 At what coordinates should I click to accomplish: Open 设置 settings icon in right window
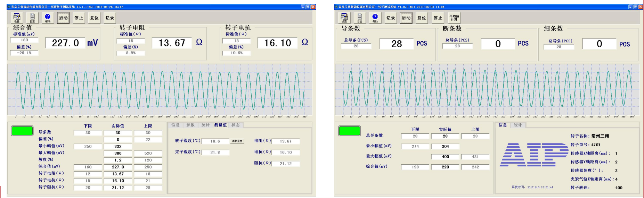point(344,18)
